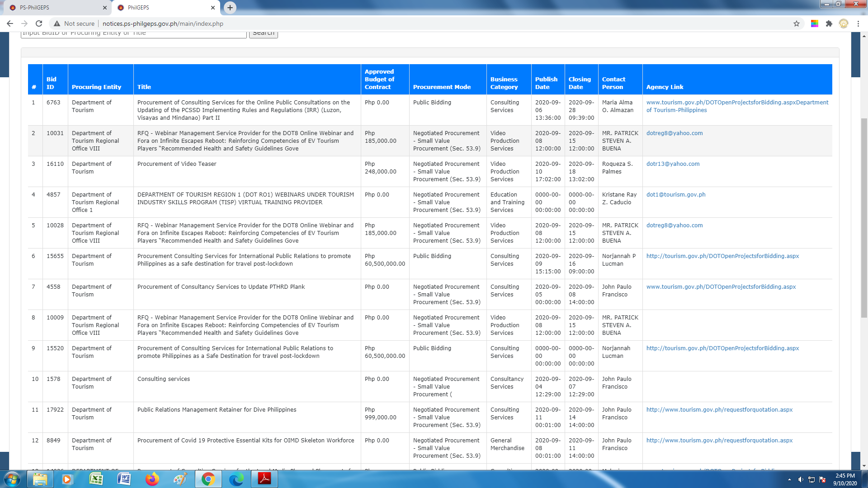
Task: Open the dotr13@yahoo.com link
Action: 673,164
